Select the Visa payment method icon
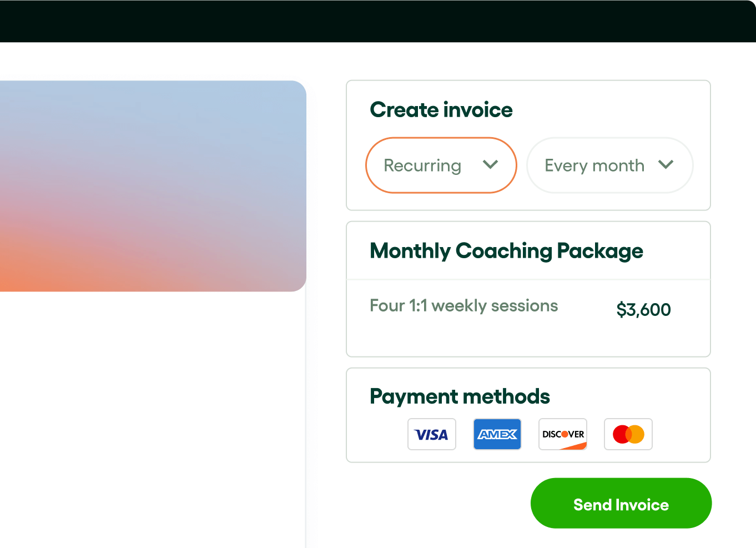The width and height of the screenshot is (756, 548). click(431, 434)
